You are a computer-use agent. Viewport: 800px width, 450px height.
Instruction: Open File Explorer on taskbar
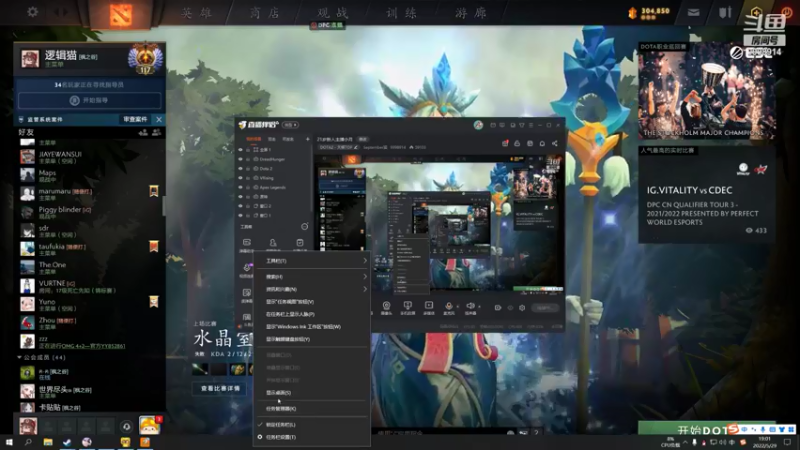tap(48, 442)
